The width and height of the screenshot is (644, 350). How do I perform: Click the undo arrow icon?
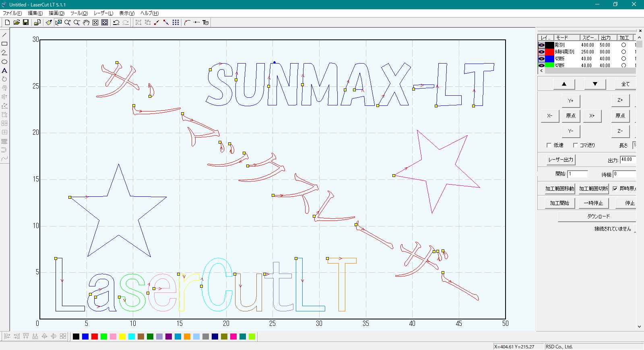pyautogui.click(x=116, y=23)
